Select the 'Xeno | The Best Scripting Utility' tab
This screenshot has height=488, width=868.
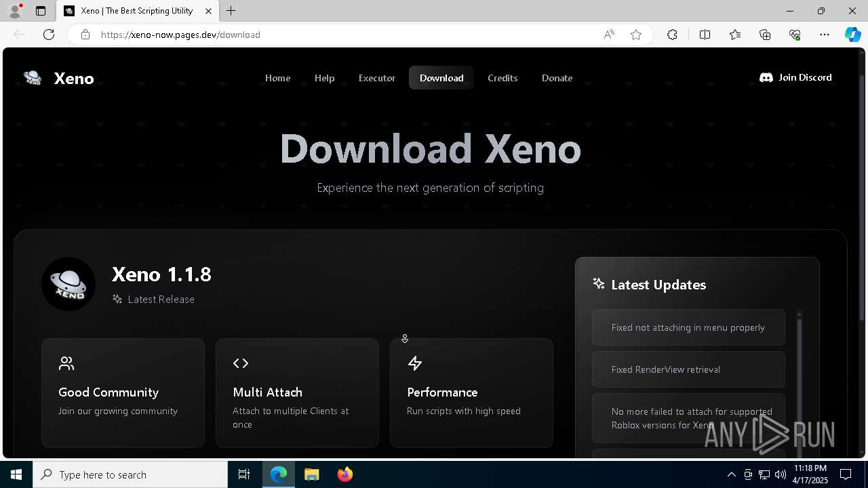138,11
